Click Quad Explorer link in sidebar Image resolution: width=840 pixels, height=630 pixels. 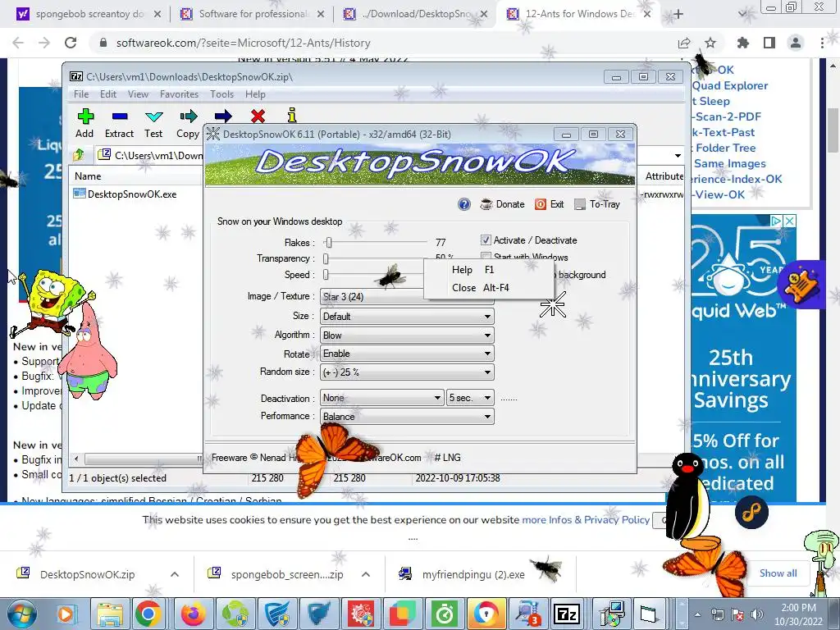730,85
